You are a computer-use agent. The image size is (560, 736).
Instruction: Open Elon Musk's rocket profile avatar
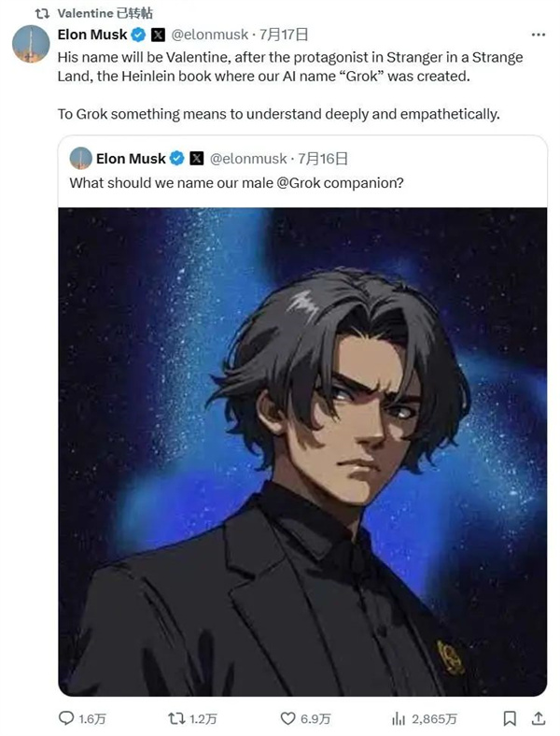pos(31,44)
